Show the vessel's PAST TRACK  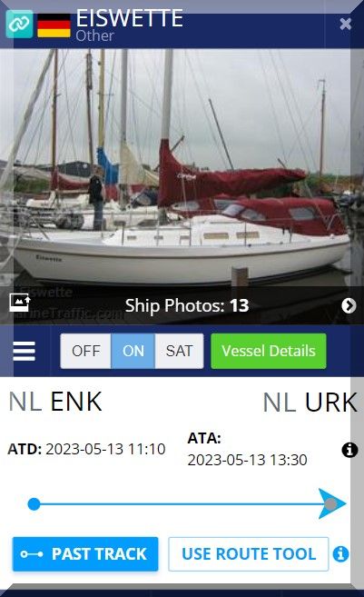pyautogui.click(x=85, y=554)
